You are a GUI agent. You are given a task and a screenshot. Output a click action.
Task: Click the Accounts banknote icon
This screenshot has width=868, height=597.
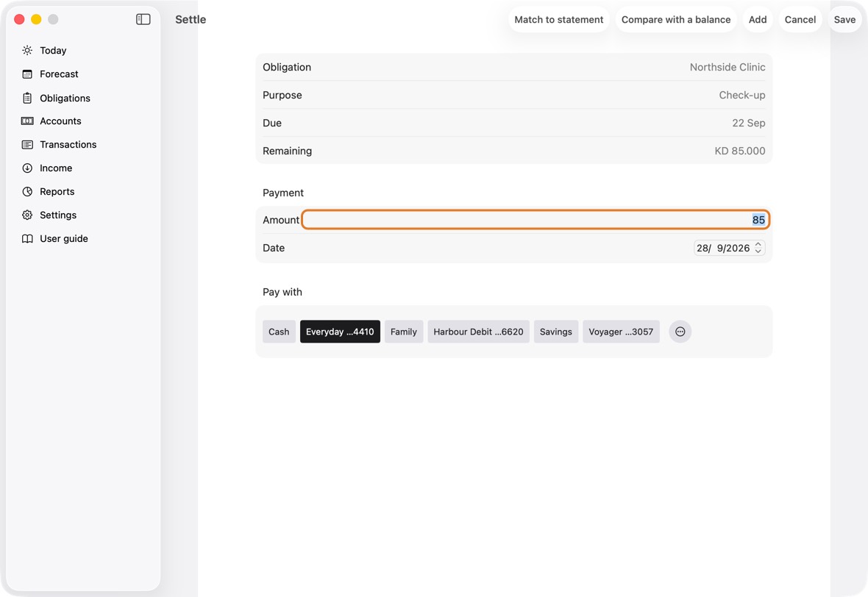[27, 121]
